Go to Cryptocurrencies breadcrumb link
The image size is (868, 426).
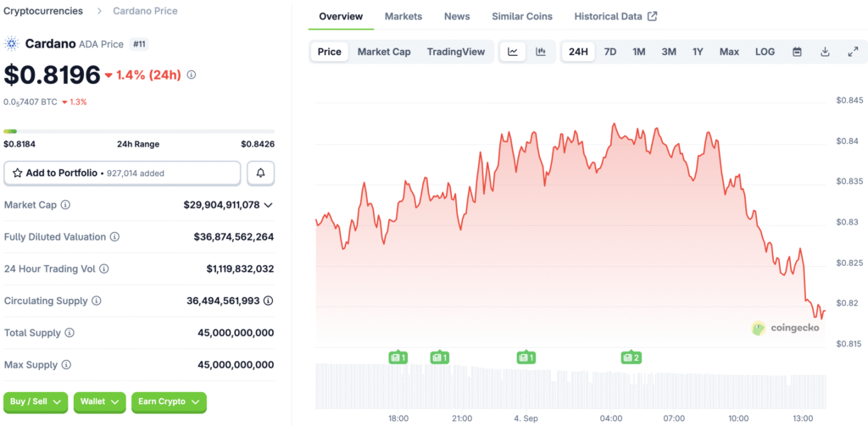[43, 11]
